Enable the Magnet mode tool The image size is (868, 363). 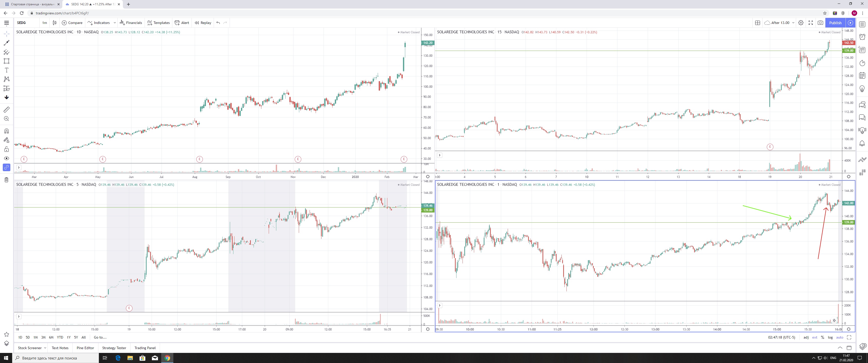[6, 131]
